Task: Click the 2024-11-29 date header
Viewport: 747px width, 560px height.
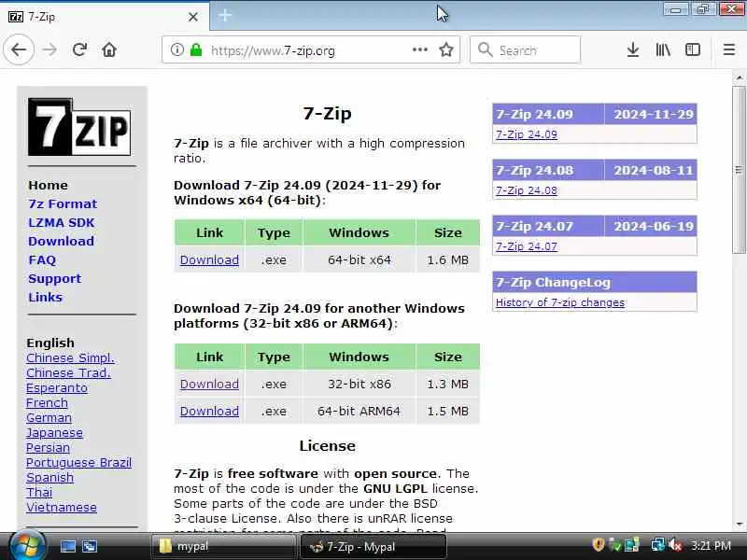Action: coord(653,114)
